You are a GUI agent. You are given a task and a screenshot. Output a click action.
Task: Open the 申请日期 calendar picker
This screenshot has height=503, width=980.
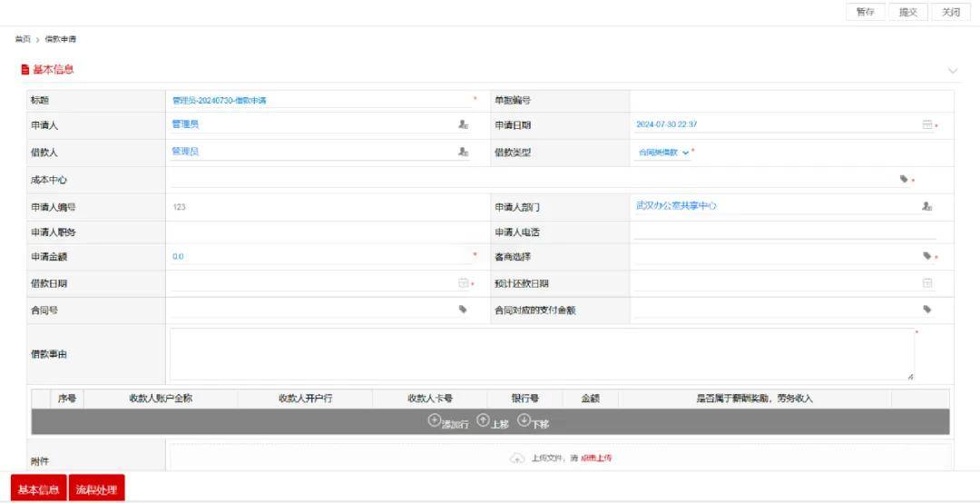926,125
